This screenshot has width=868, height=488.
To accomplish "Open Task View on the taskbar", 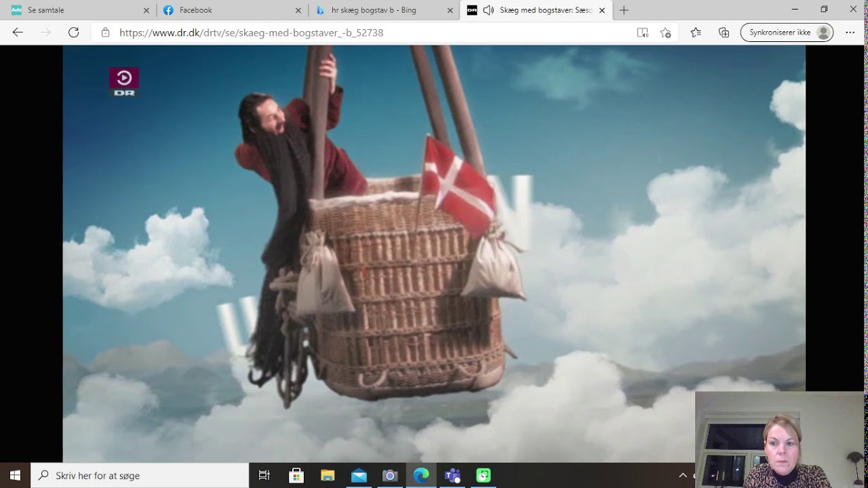I will (x=264, y=475).
